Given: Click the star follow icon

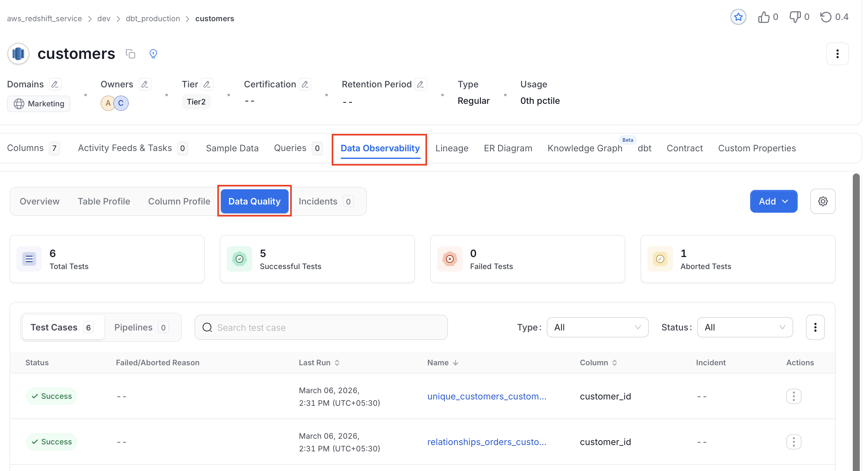Looking at the screenshot, I should pyautogui.click(x=738, y=17).
